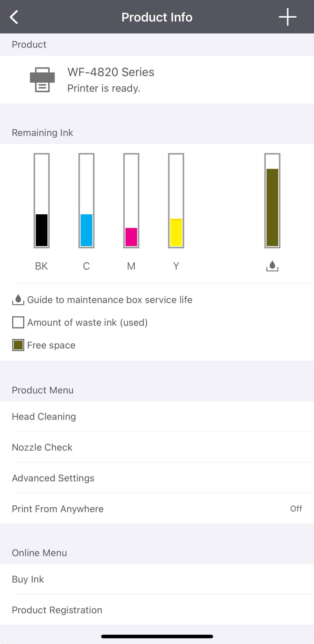The image size is (314, 644).
Task: Tap the waste ink (used) legend box
Action: click(18, 322)
